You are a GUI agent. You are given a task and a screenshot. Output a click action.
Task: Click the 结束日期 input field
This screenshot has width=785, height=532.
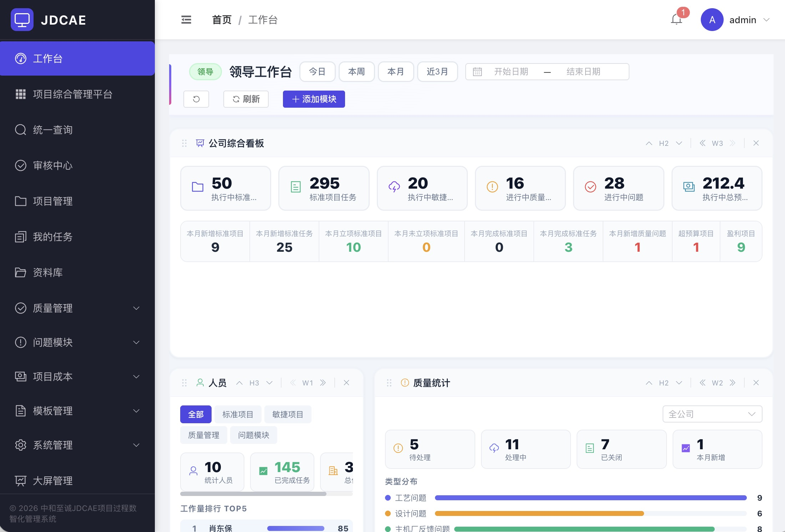coord(584,72)
